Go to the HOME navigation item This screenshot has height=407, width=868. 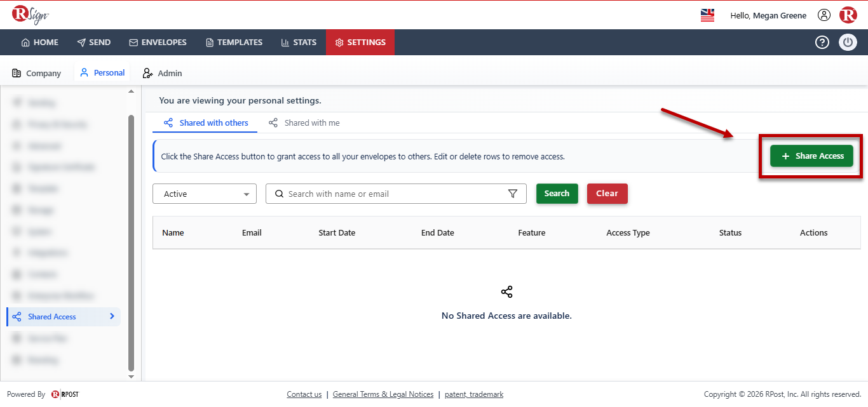[39, 43]
